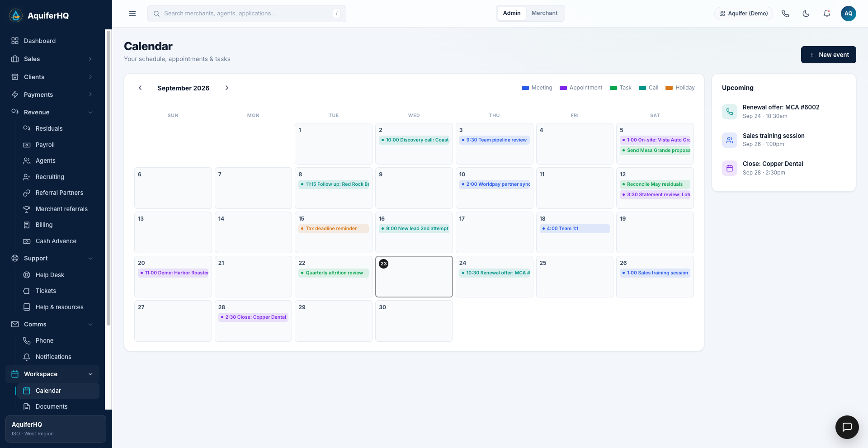
Task: Click the New event button
Action: [829, 55]
